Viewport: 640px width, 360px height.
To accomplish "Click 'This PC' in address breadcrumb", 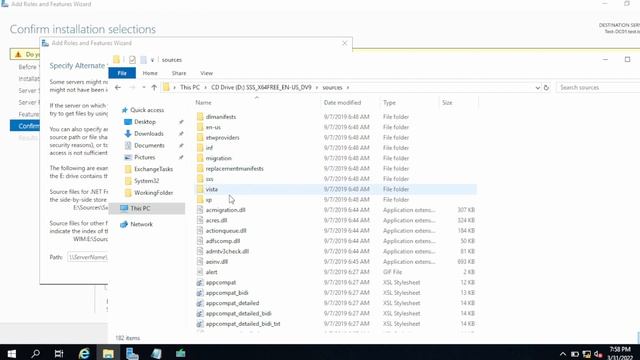I will [190, 87].
